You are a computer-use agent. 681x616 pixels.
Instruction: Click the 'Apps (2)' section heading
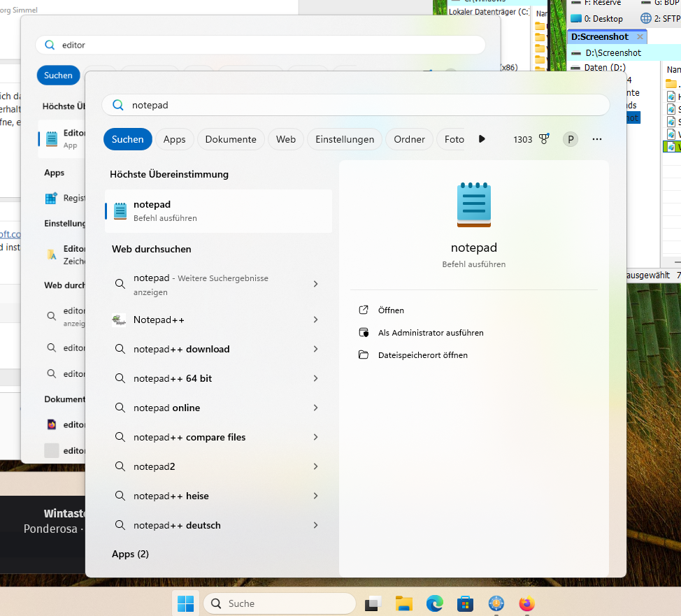(130, 554)
